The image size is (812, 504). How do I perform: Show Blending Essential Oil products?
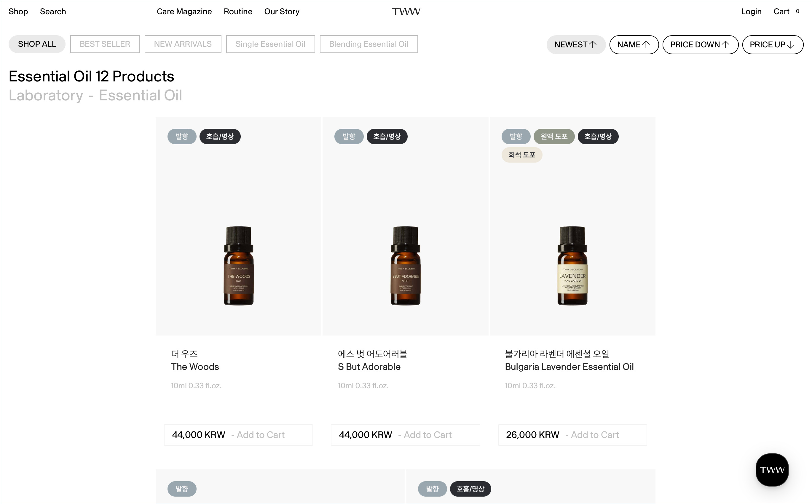(368, 44)
